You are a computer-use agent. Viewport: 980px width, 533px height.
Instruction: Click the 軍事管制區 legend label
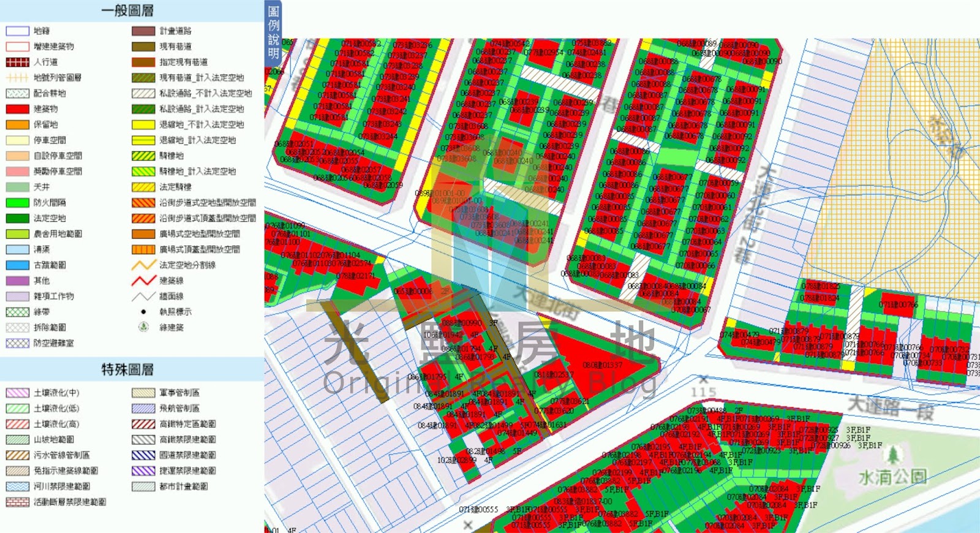pos(179,393)
